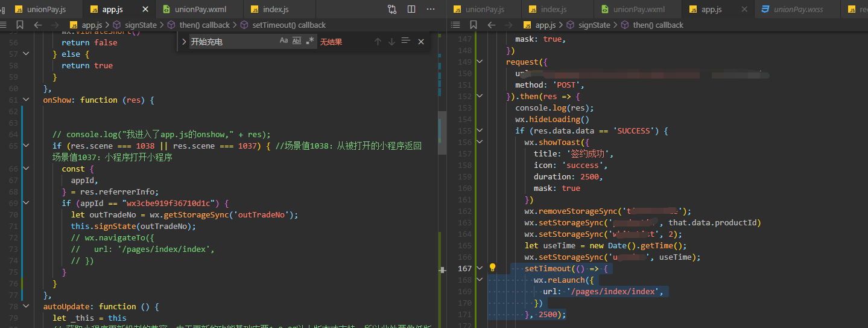Click signState breadcrumb in the left editor
The height and width of the screenshot is (328, 868).
point(140,25)
